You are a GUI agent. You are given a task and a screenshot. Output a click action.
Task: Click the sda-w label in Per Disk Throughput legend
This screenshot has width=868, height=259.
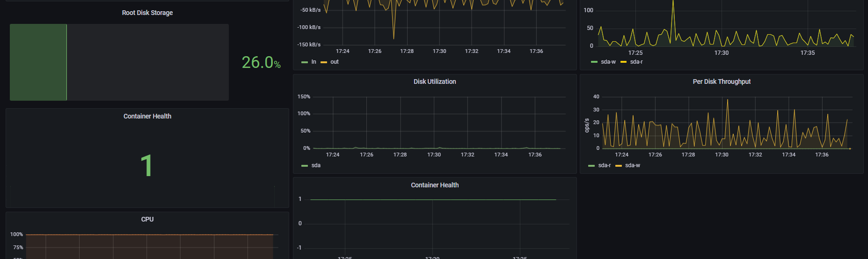[632, 165]
